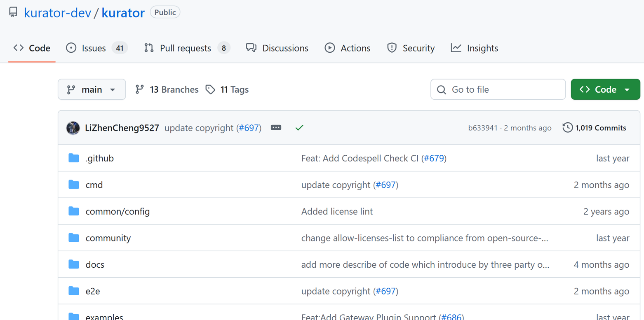Open the community folder
644x320 pixels.
pyautogui.click(x=108, y=238)
